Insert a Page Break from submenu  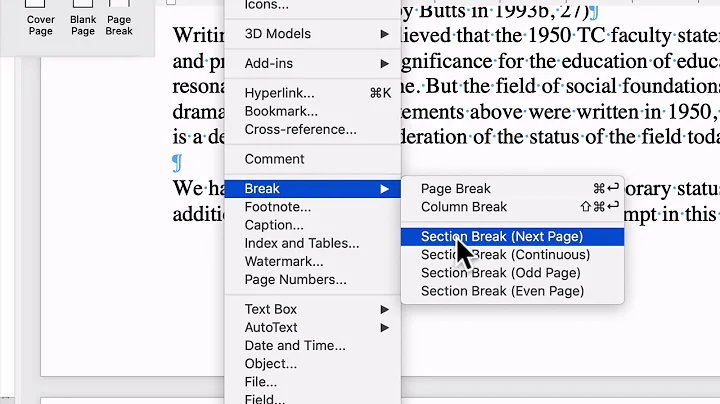pos(512,189)
